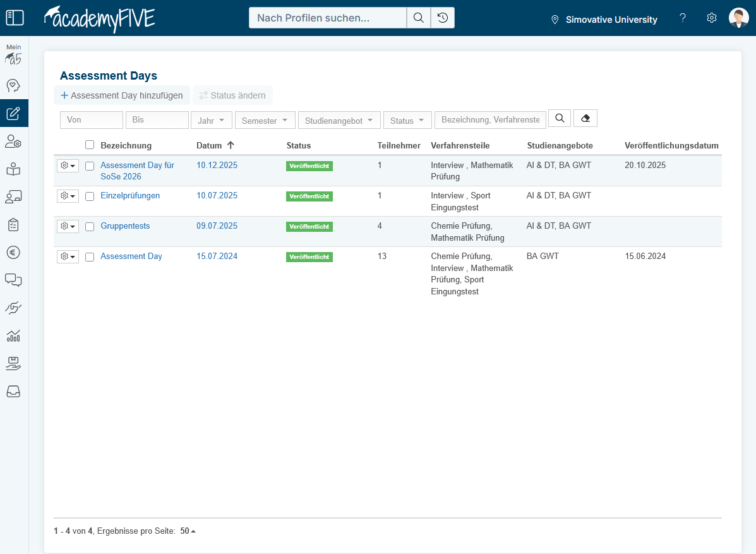Click Assessment Day hinzufügen button
Image resolution: width=756 pixels, height=554 pixels.
[x=121, y=95]
